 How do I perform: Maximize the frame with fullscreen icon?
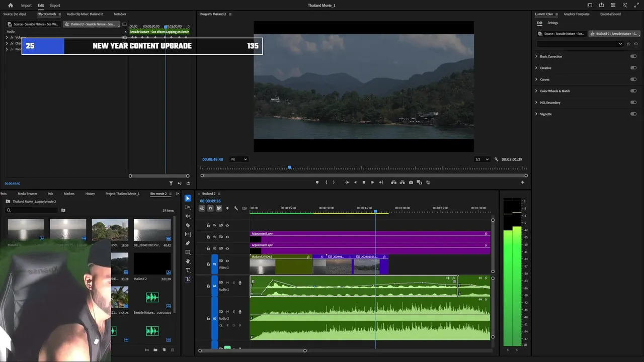pyautogui.click(x=636, y=5)
